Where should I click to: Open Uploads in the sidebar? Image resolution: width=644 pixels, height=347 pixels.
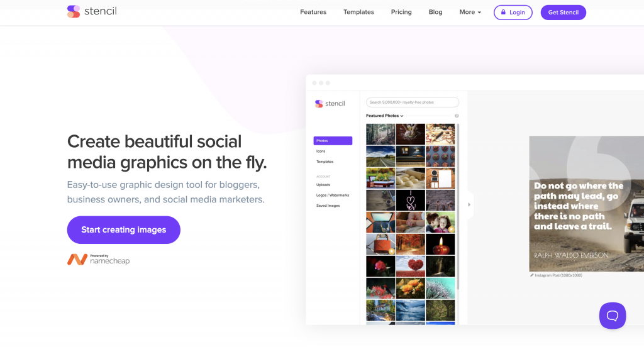click(323, 185)
